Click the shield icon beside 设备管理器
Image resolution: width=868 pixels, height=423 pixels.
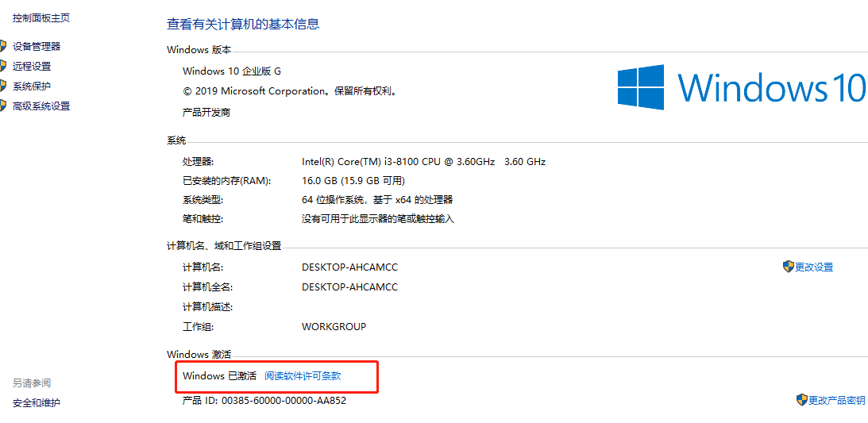2,47
